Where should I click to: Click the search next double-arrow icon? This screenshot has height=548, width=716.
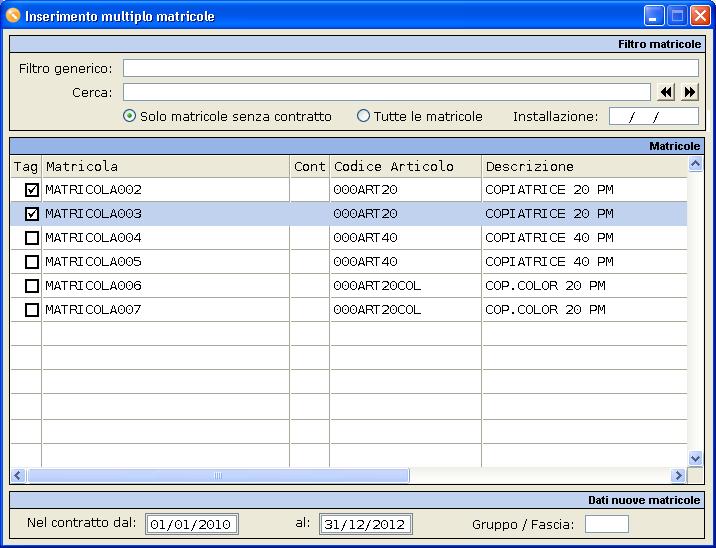click(x=690, y=92)
